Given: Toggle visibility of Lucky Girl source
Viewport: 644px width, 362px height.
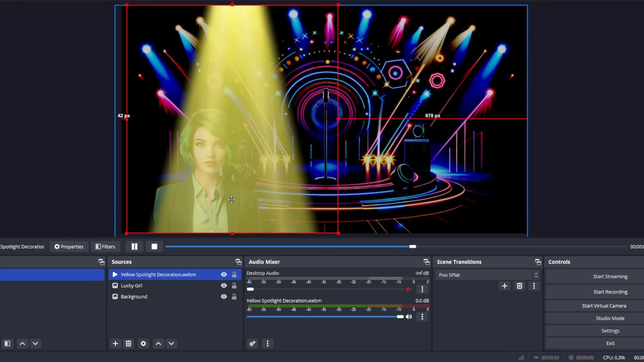Looking at the screenshot, I should [x=224, y=286].
